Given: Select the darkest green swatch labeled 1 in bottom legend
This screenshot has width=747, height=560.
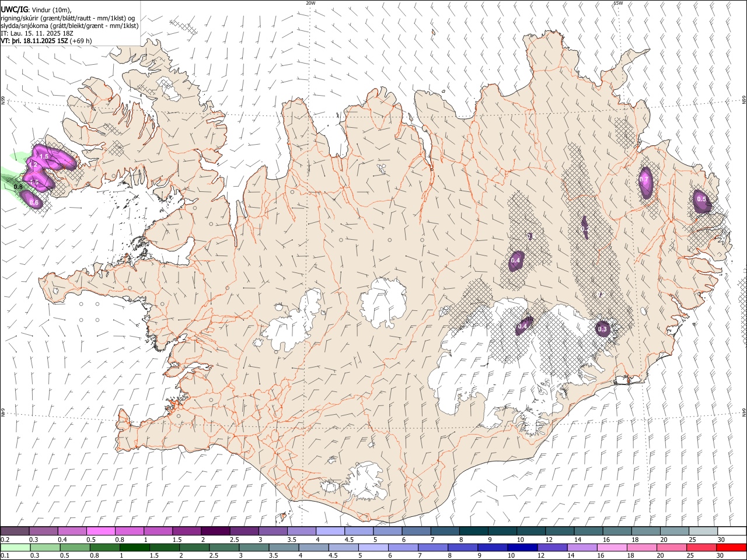Looking at the screenshot, I should coord(134,547).
